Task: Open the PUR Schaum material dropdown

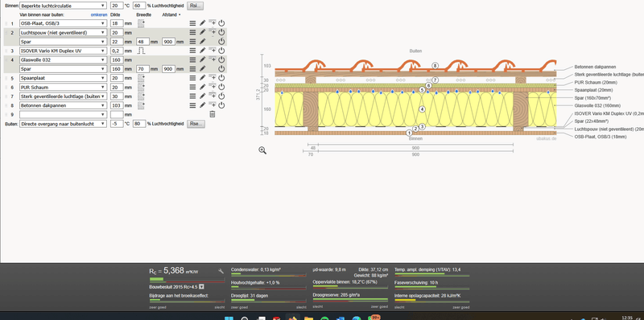Action: [x=63, y=87]
